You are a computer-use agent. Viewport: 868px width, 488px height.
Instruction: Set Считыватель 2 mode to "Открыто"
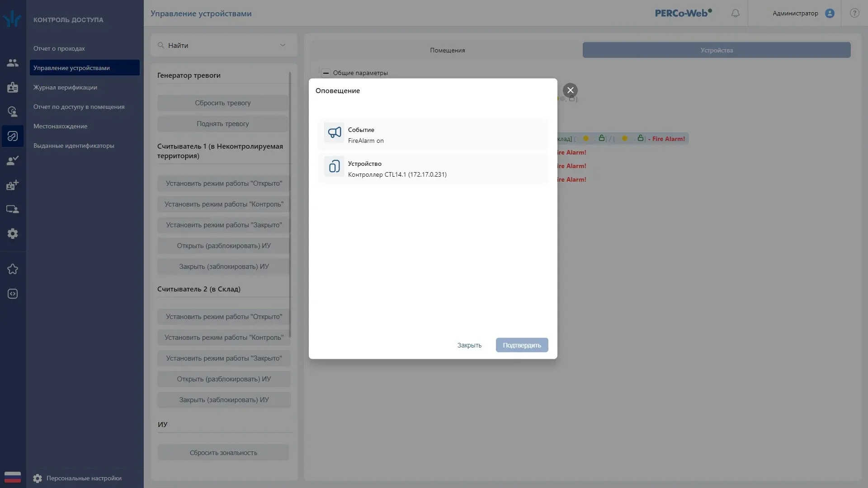coord(224,317)
